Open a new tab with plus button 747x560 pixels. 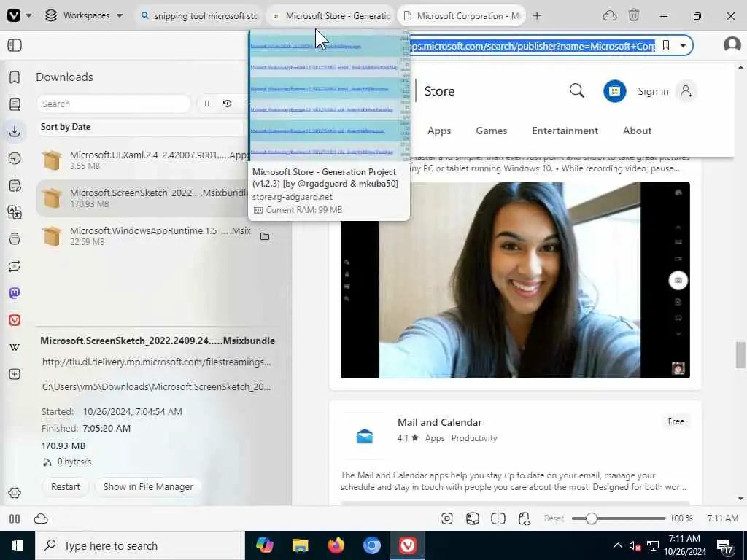pos(537,16)
